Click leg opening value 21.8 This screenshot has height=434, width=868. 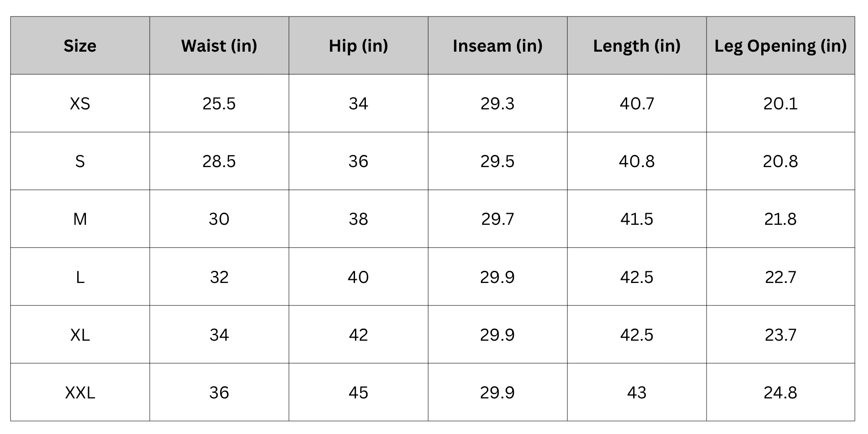pos(780,219)
